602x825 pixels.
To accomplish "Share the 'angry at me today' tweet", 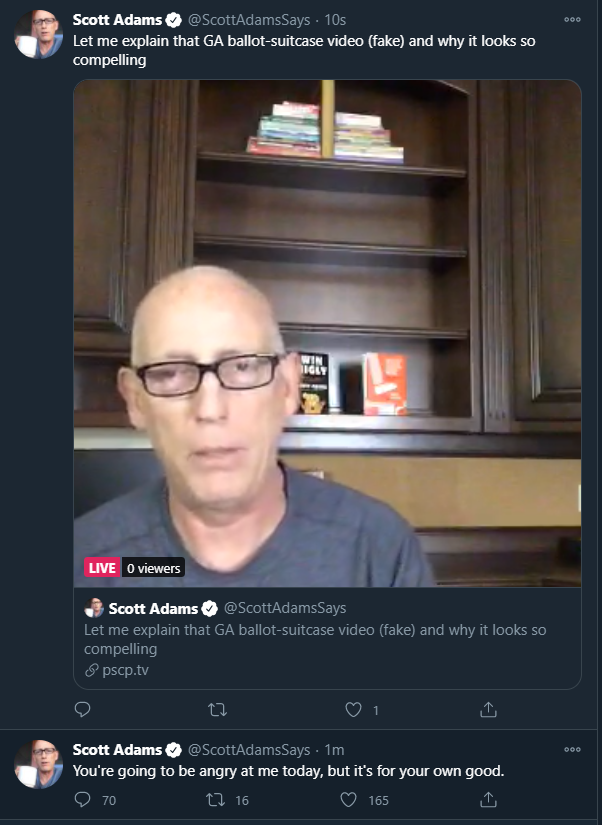I will point(488,800).
